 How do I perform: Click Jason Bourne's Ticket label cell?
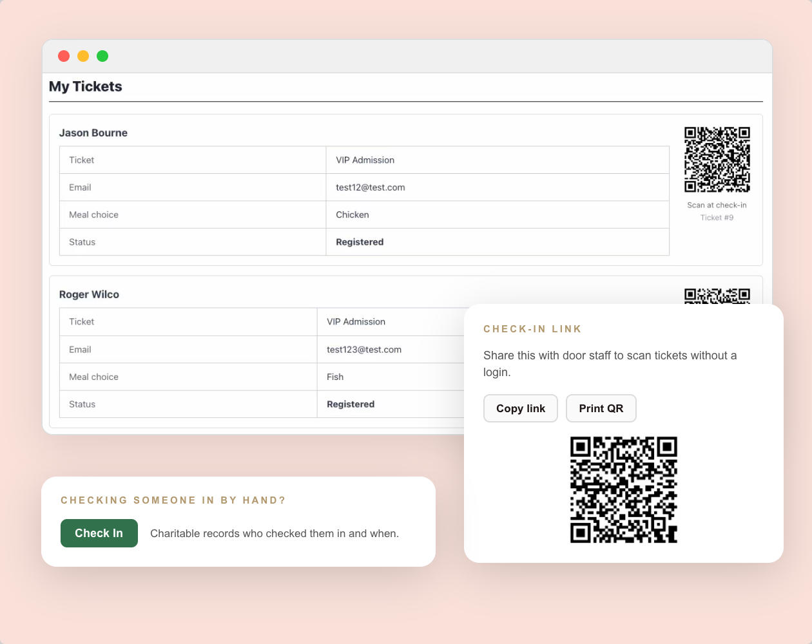[x=193, y=160]
